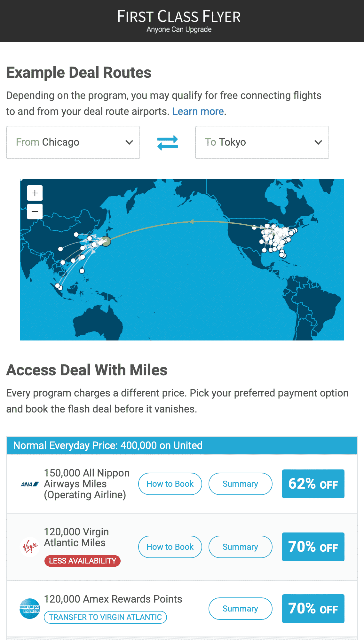Open Summary for All Nippon Airways deal
The width and height of the screenshot is (364, 640).
coord(240,484)
